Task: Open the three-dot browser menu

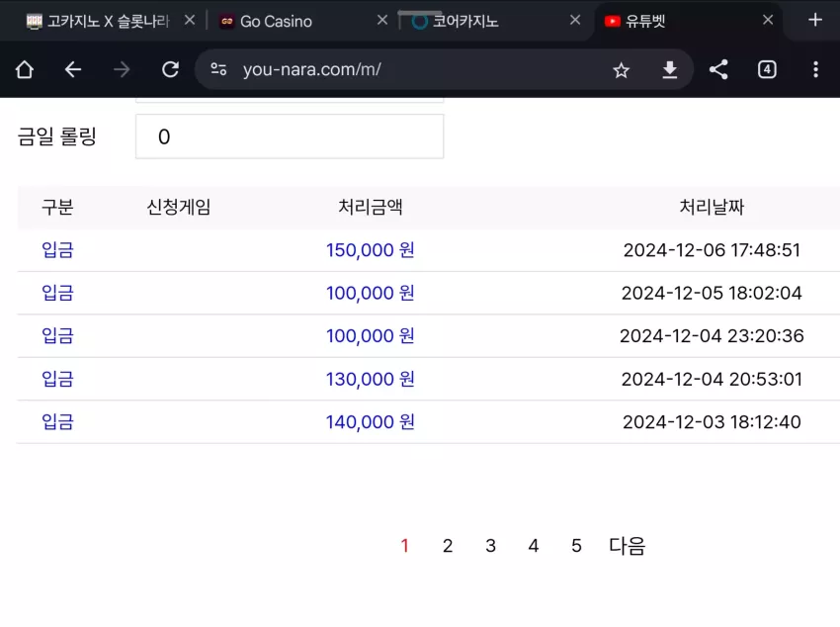Action: 815,69
